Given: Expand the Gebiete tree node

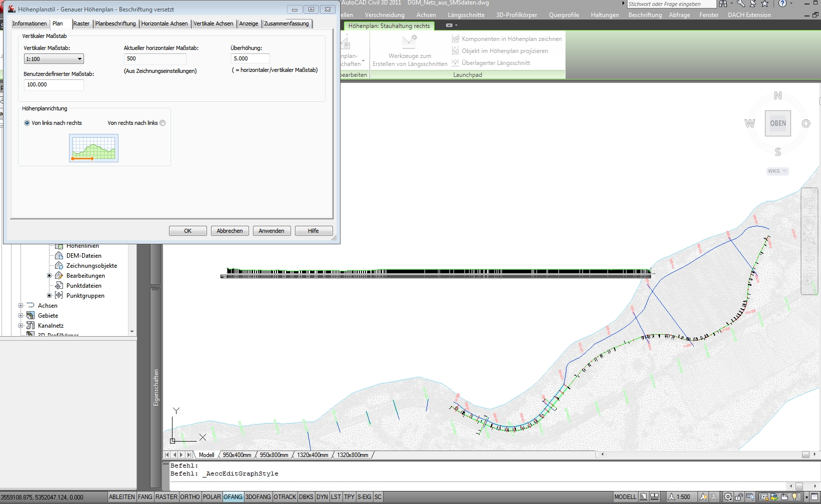Looking at the screenshot, I should [21, 315].
